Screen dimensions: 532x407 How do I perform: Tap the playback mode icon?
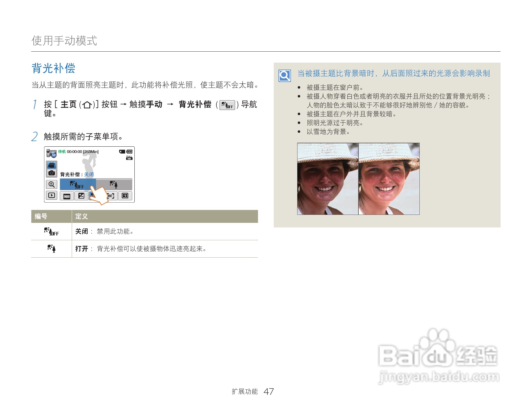(x=52, y=195)
